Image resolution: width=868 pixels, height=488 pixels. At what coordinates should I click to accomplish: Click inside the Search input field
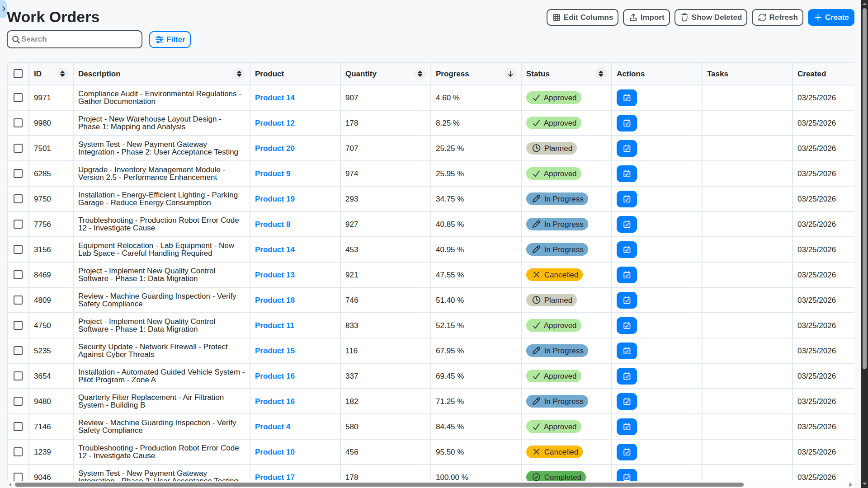(74, 39)
